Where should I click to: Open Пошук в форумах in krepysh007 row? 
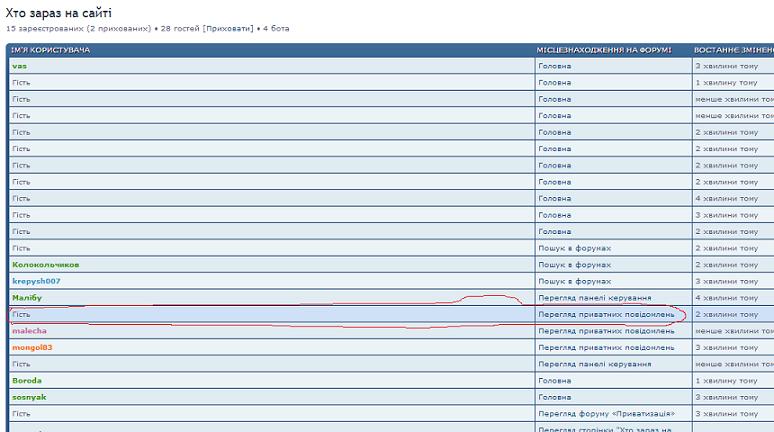(574, 281)
